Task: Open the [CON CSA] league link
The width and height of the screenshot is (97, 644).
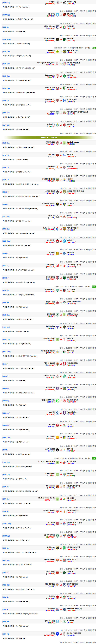Action: [x=6, y=524]
